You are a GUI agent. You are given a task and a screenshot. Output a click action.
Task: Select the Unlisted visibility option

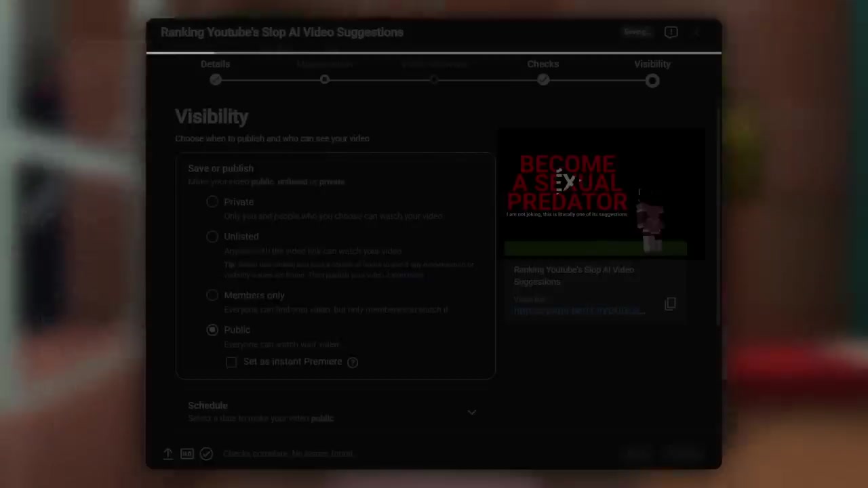coord(212,237)
